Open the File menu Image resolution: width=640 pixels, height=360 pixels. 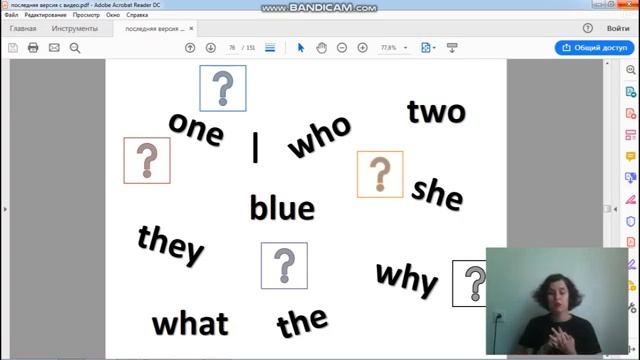pyautogui.click(x=11, y=15)
